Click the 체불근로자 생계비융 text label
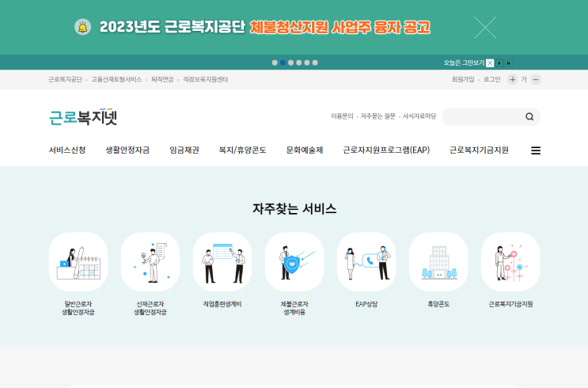 click(294, 308)
